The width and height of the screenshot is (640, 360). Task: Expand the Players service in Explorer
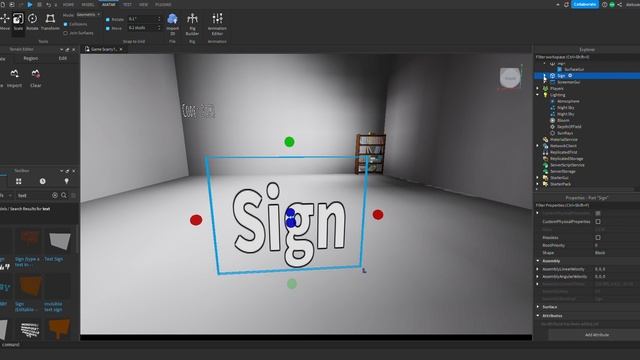coord(538,89)
